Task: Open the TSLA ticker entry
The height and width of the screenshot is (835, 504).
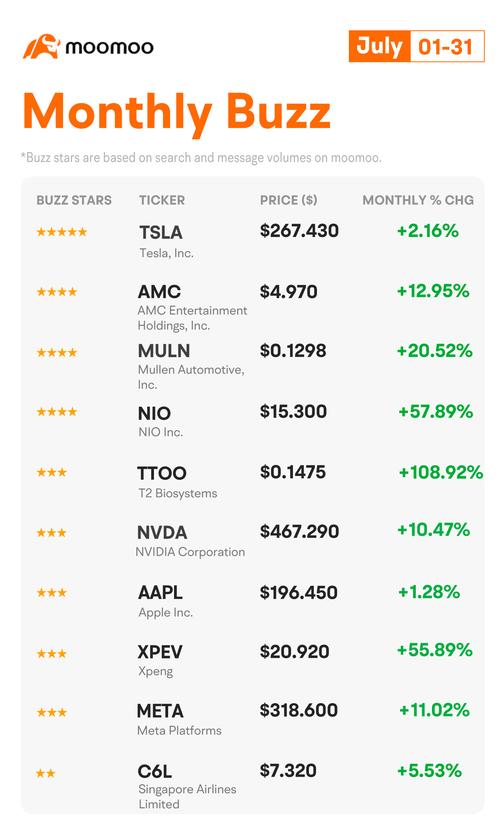Action: point(161,232)
